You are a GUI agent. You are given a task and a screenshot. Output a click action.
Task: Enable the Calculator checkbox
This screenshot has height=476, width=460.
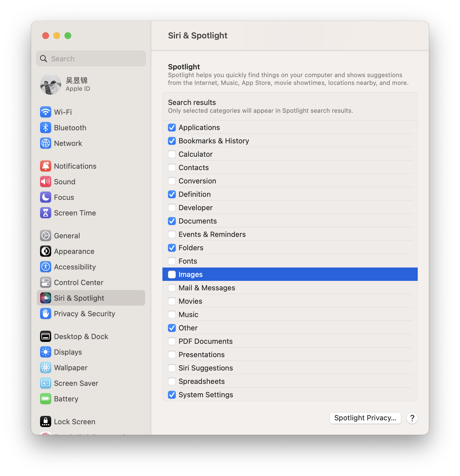click(172, 154)
